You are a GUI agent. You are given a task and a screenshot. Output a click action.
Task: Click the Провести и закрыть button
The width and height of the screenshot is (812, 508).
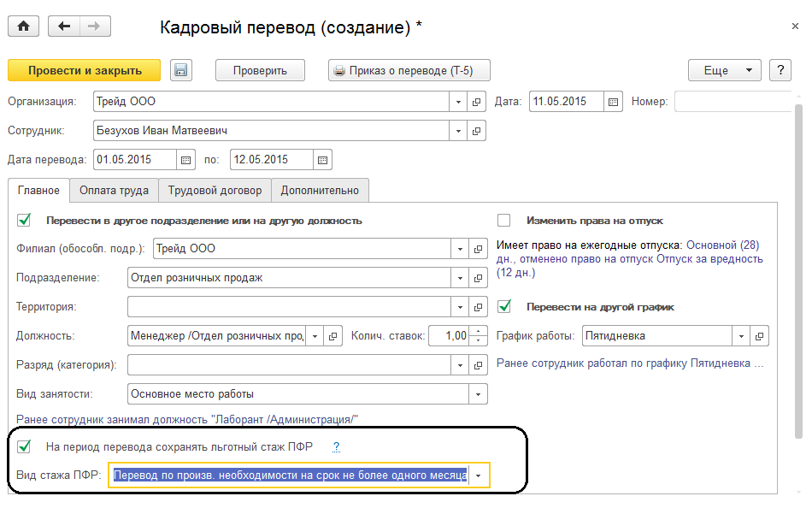tap(84, 71)
